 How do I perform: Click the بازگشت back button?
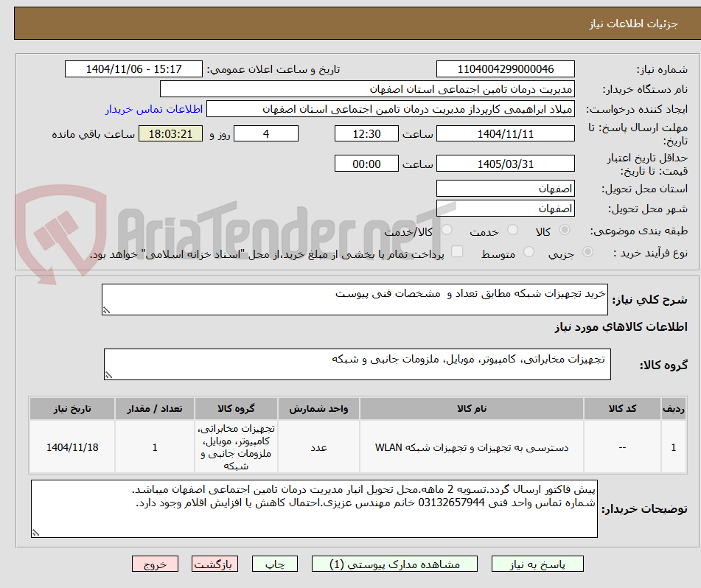[x=215, y=564]
